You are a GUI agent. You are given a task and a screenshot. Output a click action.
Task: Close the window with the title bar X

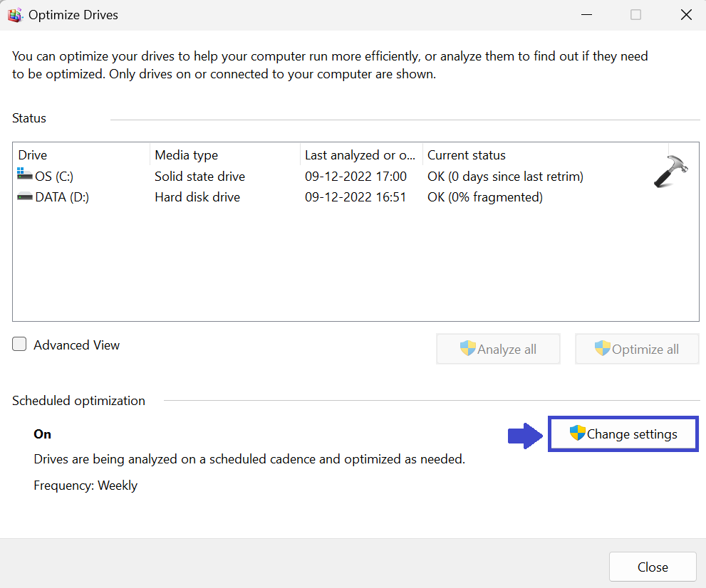click(x=686, y=15)
